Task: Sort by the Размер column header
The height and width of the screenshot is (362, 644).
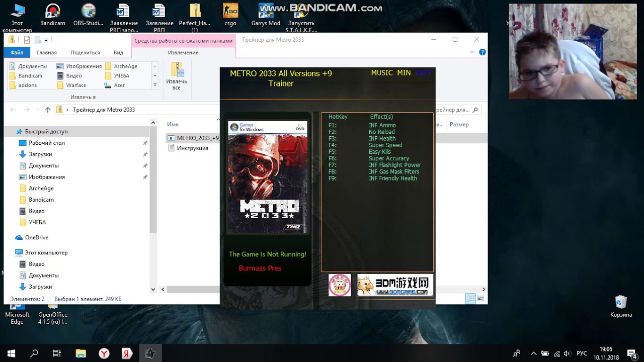Action: point(459,124)
